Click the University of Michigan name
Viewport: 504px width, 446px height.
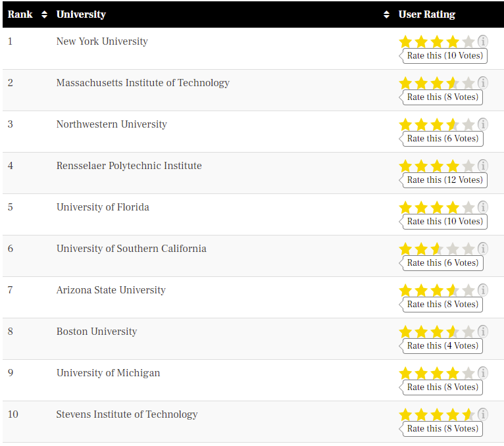click(x=108, y=373)
